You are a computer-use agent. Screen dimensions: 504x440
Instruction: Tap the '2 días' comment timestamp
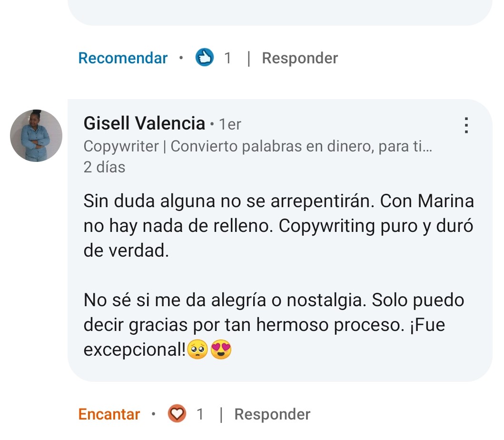tap(104, 167)
